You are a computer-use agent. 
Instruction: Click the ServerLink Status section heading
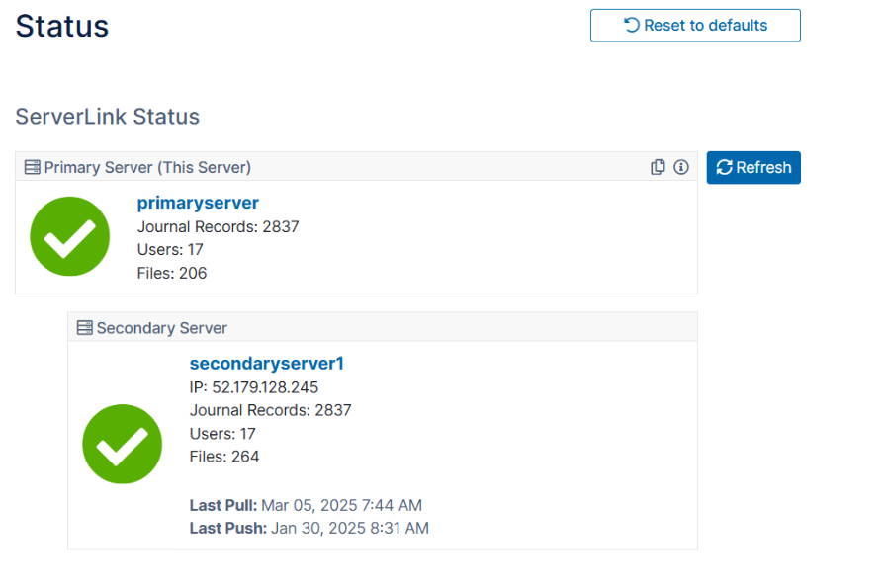[x=107, y=117]
